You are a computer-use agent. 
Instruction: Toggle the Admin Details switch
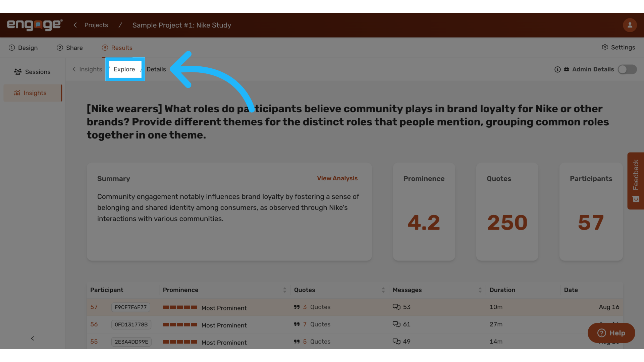(627, 69)
